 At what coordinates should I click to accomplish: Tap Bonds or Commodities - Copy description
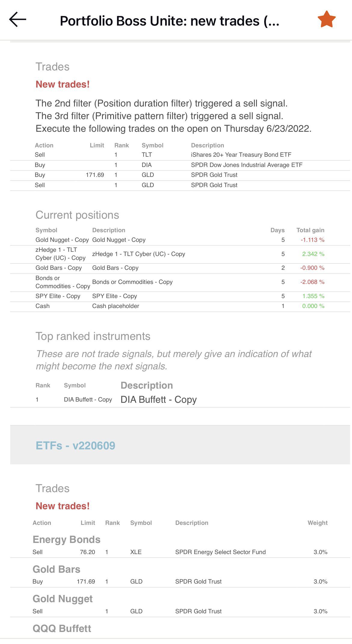132,282
